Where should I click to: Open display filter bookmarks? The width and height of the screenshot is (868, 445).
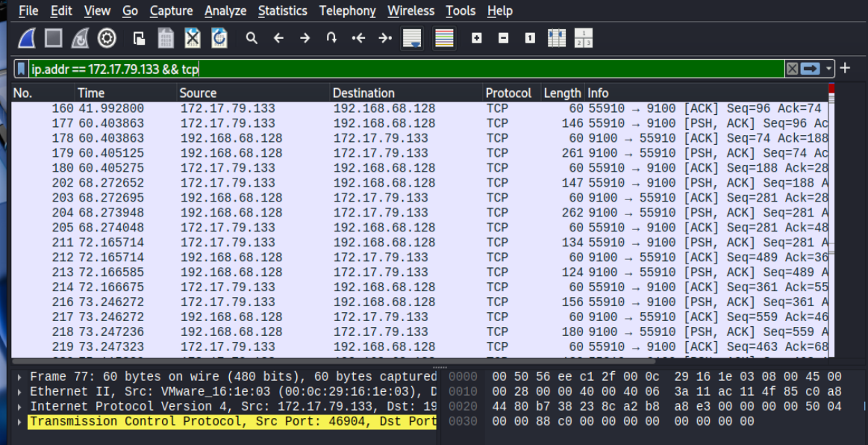point(21,69)
